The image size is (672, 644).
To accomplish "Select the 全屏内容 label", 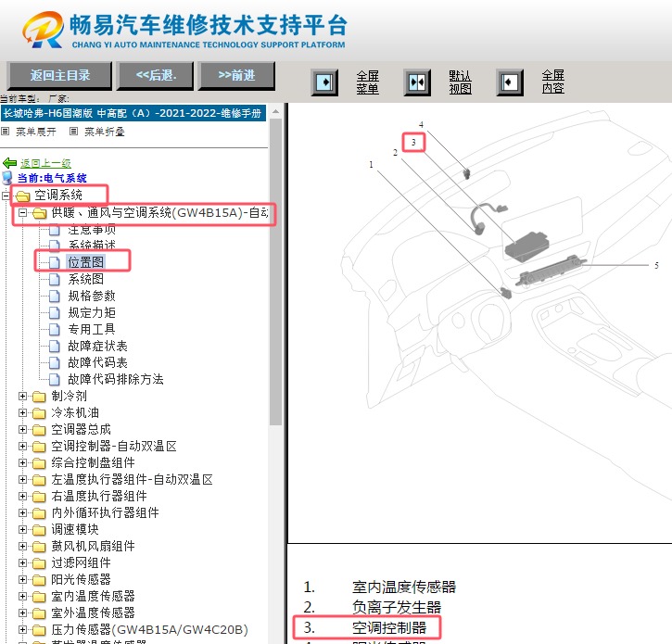I will [x=552, y=82].
